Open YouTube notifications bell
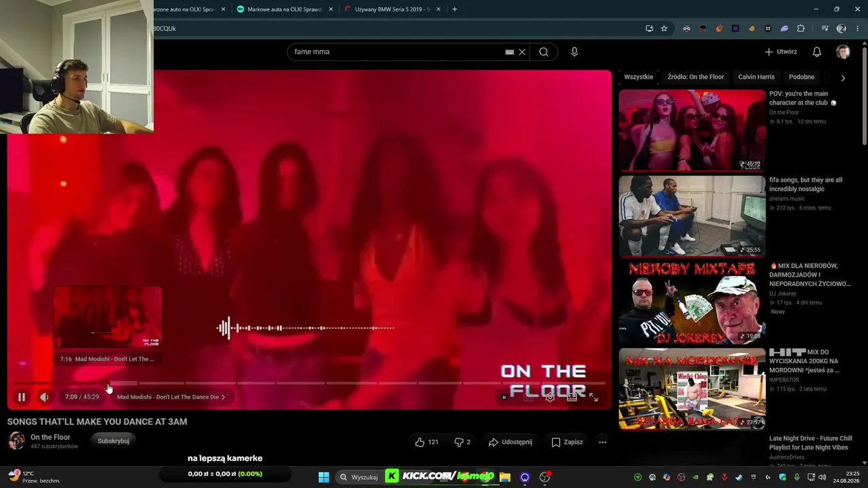This screenshot has width=868, height=488. (817, 52)
